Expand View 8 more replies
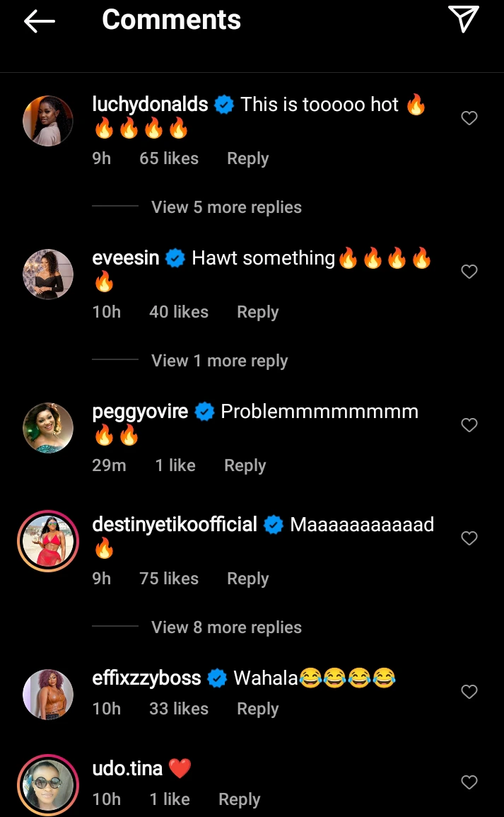The width and height of the screenshot is (504, 817). pos(226,627)
